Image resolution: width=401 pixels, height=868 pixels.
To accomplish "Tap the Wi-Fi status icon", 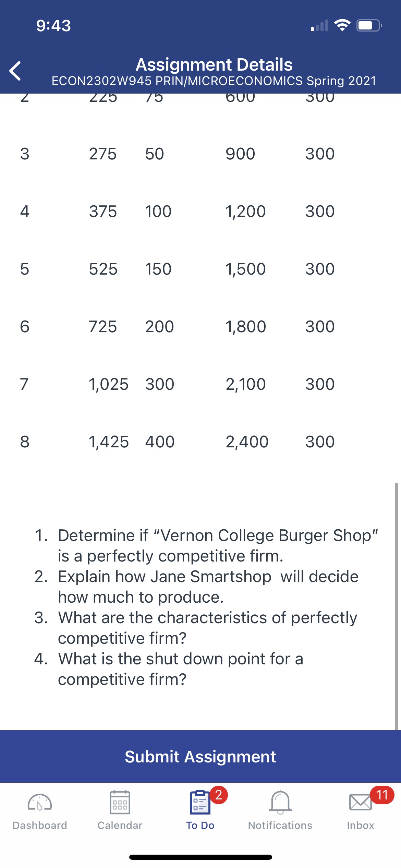I will (342, 25).
